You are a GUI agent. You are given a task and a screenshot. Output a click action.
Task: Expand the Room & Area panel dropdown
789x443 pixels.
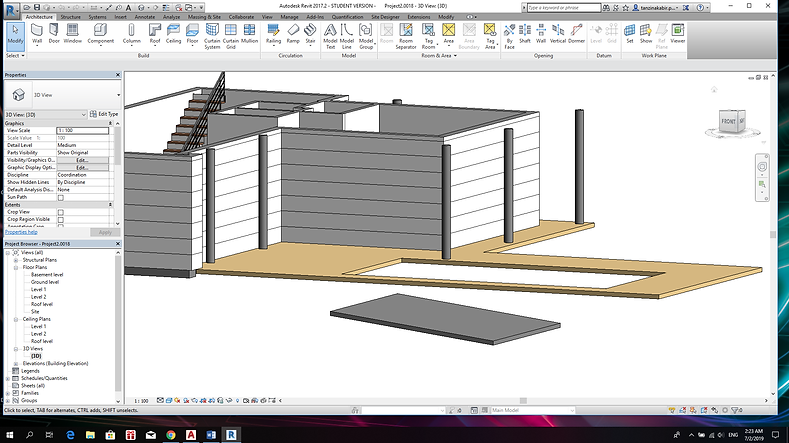pyautogui.click(x=439, y=56)
